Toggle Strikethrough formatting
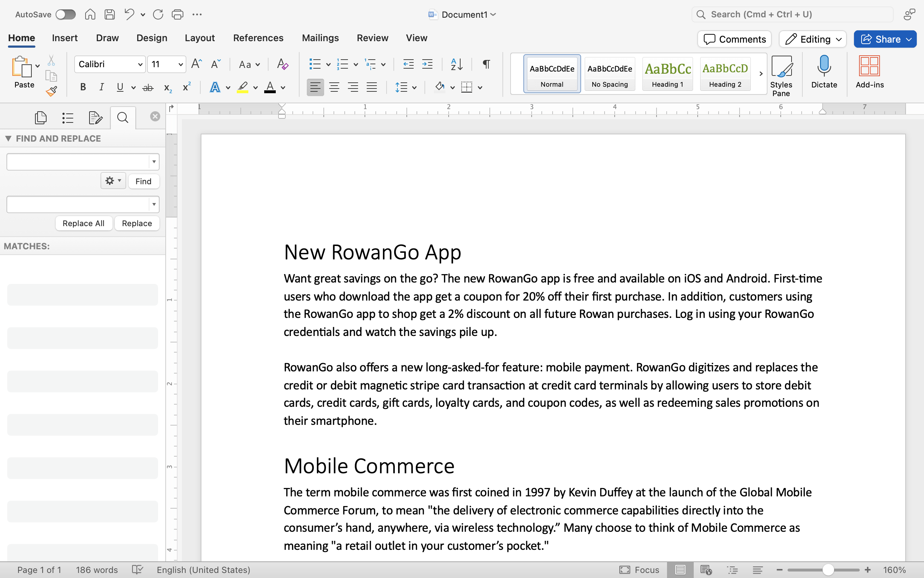Image resolution: width=924 pixels, height=578 pixels. [x=148, y=87]
